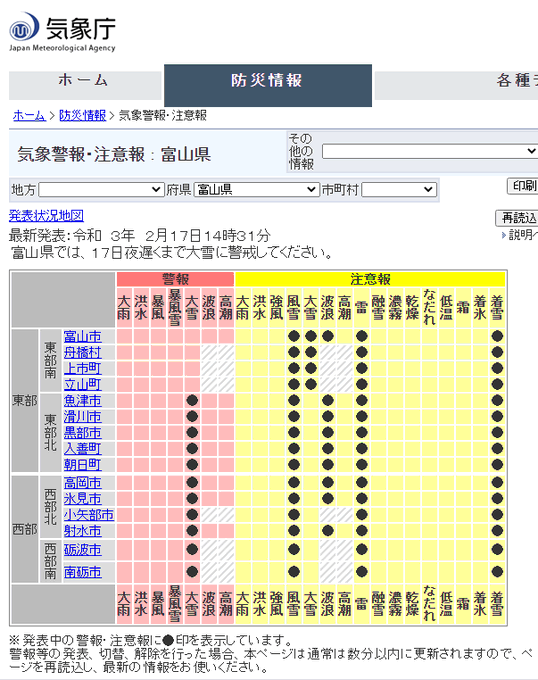Open 魚津市 warning details
This screenshot has width=538, height=680.
(82, 401)
